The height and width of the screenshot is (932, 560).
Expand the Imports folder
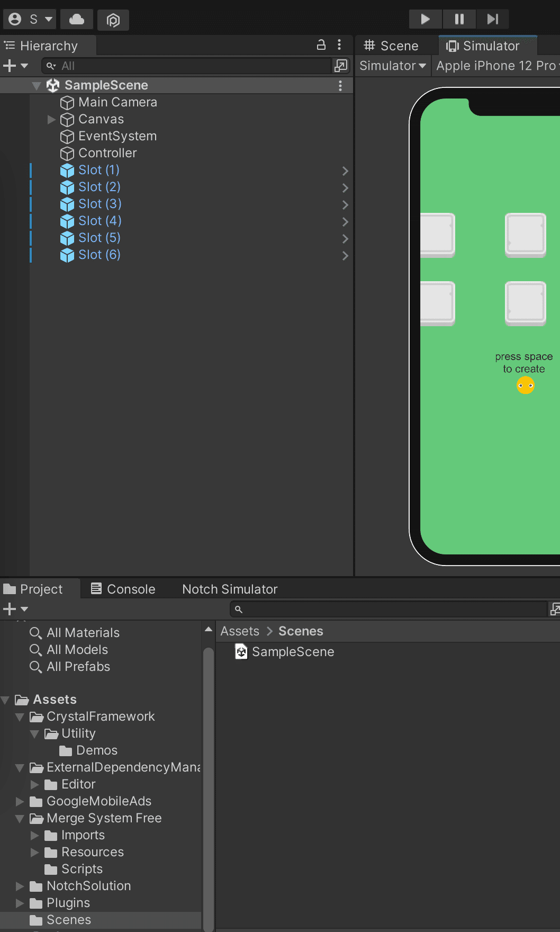(35, 835)
